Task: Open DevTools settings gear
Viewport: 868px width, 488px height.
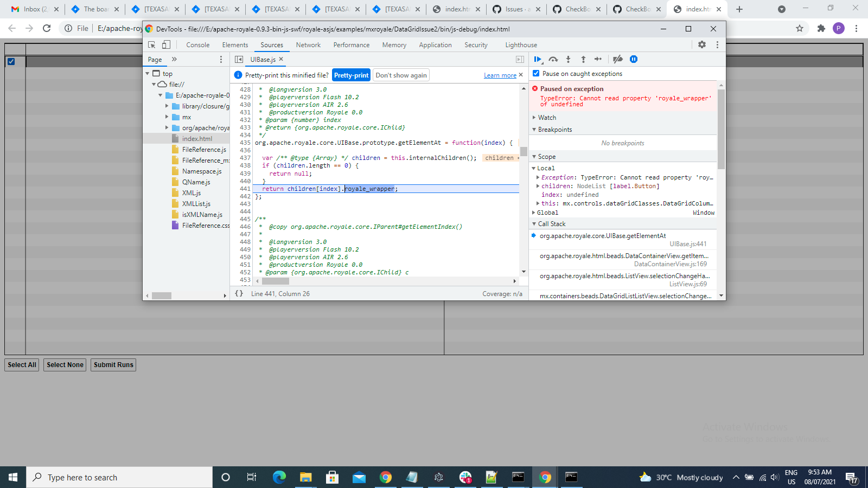Action: (703, 44)
